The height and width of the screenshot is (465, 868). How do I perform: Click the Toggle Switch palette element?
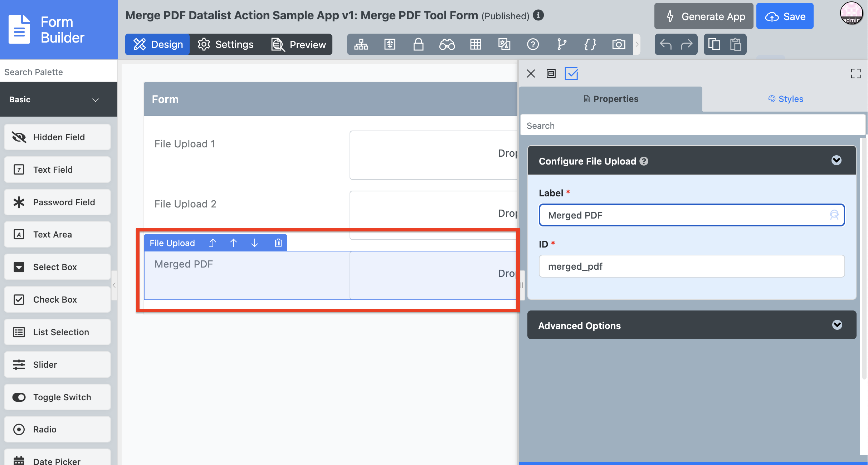tap(57, 397)
